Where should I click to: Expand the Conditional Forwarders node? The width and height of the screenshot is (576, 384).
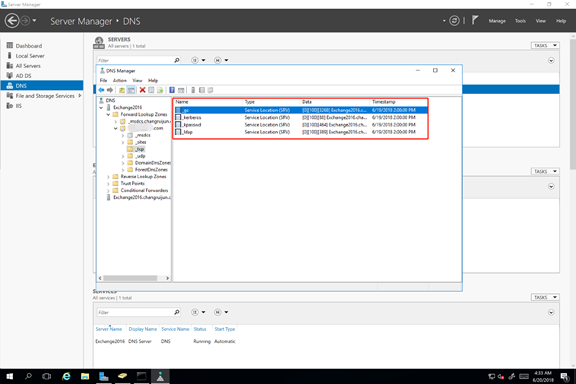(x=108, y=190)
